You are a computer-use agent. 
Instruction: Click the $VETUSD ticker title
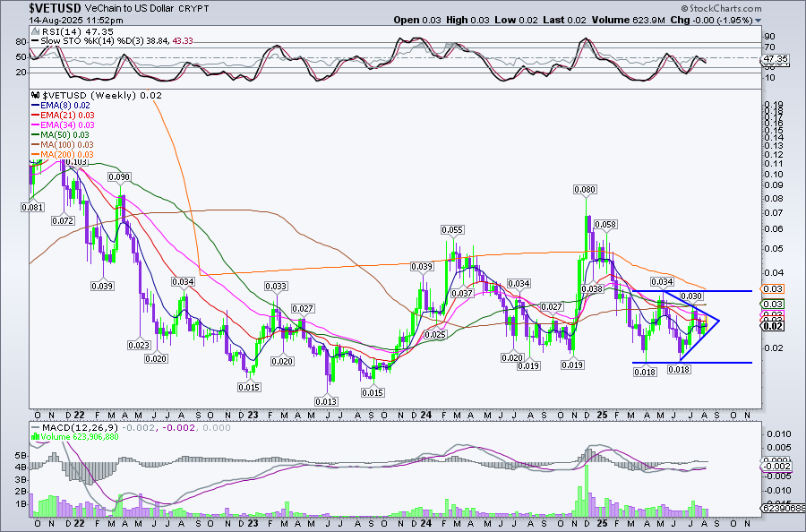point(55,8)
